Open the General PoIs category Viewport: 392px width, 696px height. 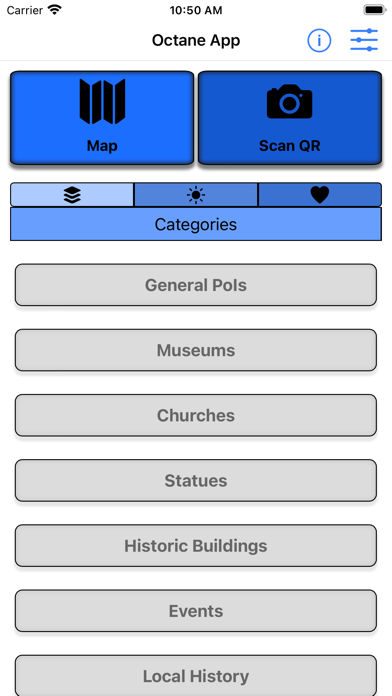[196, 285]
